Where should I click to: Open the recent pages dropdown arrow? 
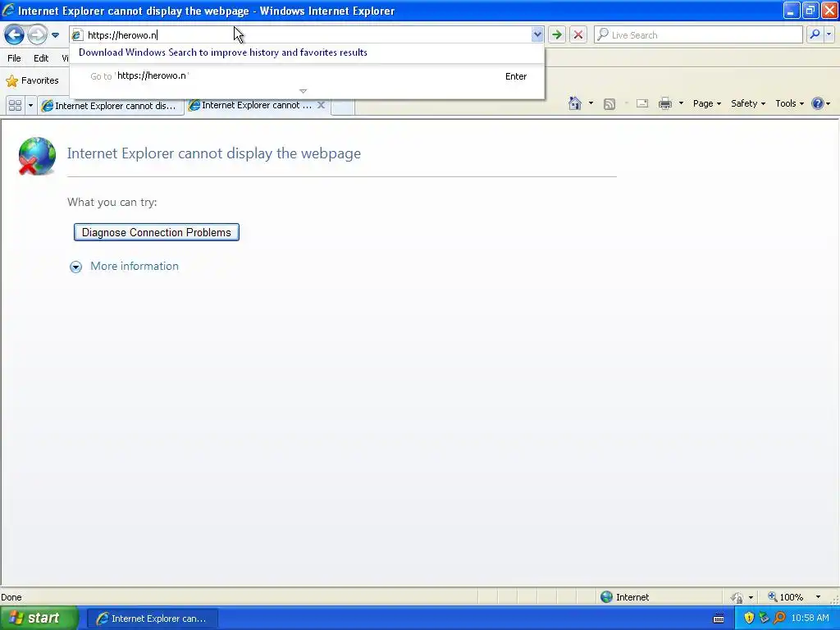pos(55,35)
